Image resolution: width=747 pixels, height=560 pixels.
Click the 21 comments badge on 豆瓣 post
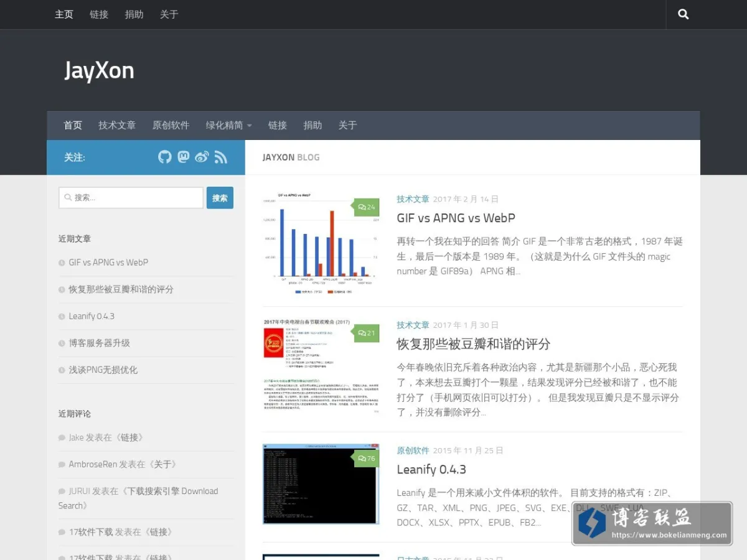(367, 333)
